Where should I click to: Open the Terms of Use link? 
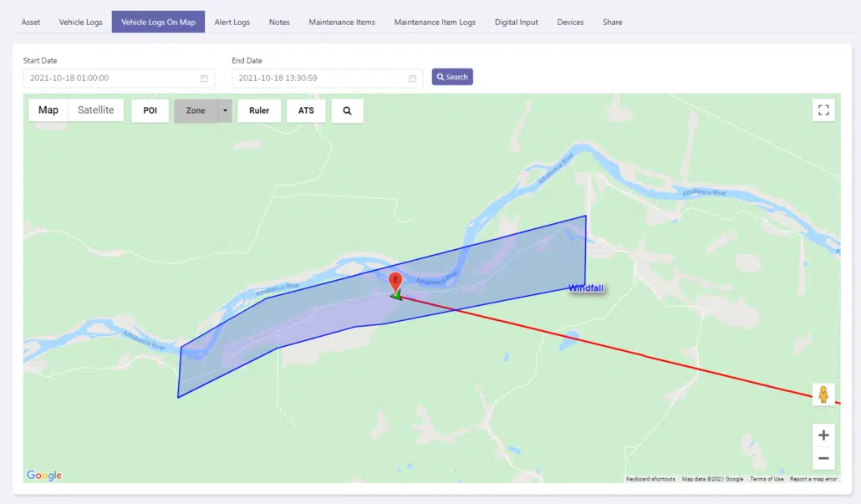coord(767,479)
